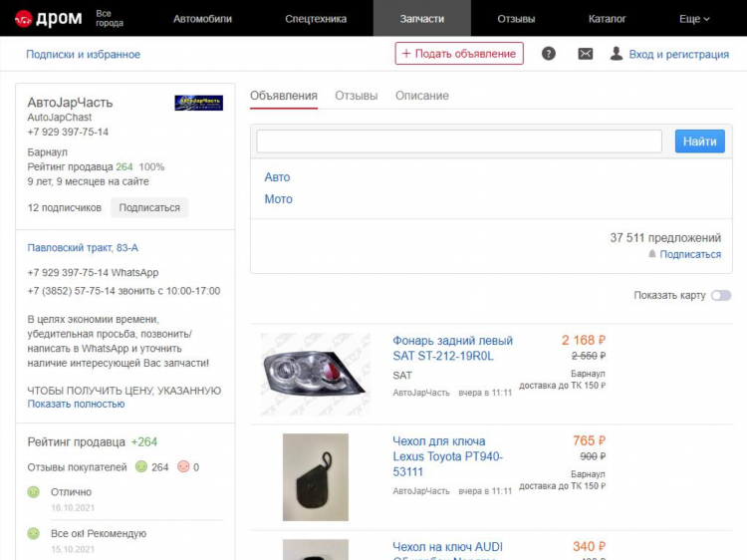Viewport: 747px width, 560px height.
Task: Click the 340 ₽ price
Action: 590,547
